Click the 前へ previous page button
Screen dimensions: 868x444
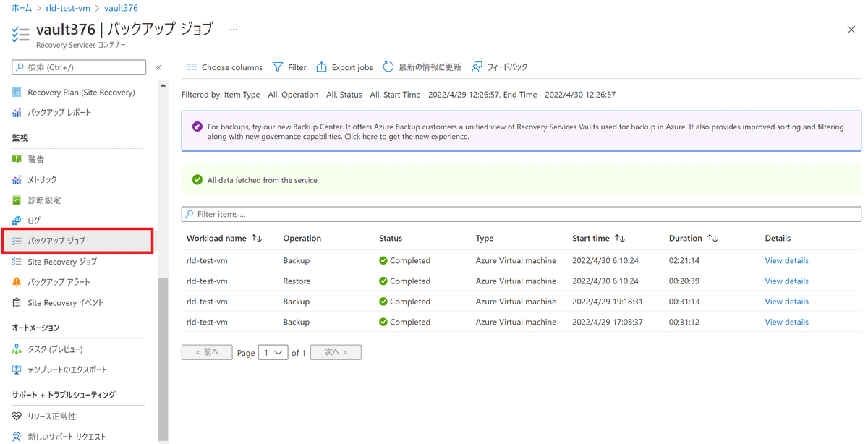click(x=207, y=352)
